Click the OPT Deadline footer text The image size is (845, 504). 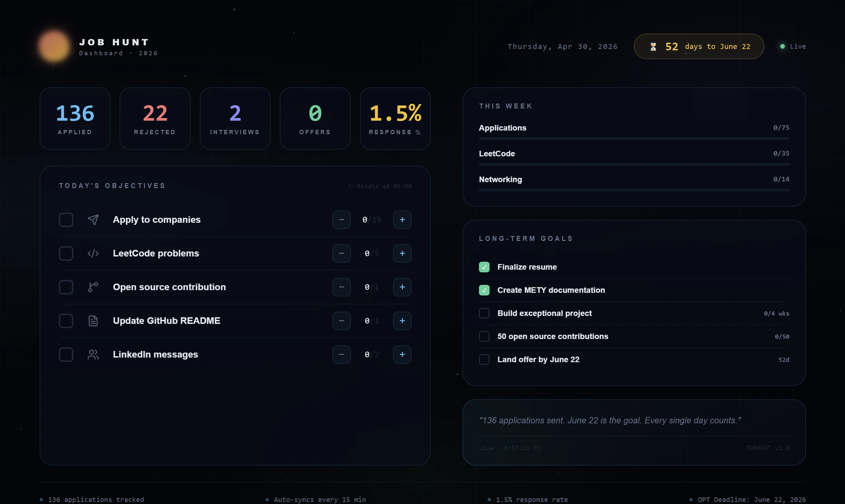752,500
